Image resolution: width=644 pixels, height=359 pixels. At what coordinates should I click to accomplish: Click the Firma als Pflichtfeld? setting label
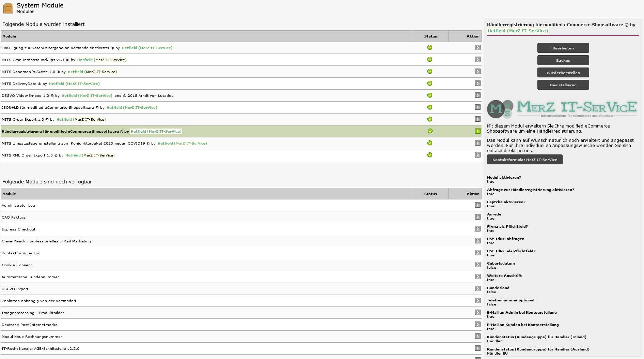pos(507,226)
